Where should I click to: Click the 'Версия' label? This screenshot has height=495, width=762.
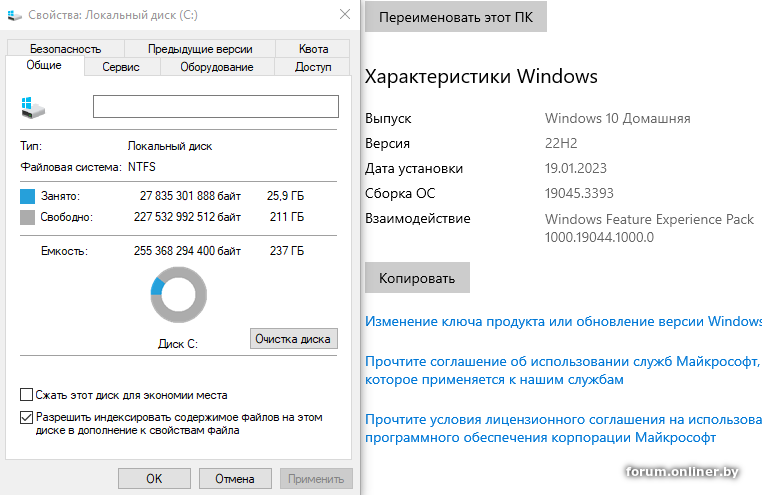[x=387, y=144]
